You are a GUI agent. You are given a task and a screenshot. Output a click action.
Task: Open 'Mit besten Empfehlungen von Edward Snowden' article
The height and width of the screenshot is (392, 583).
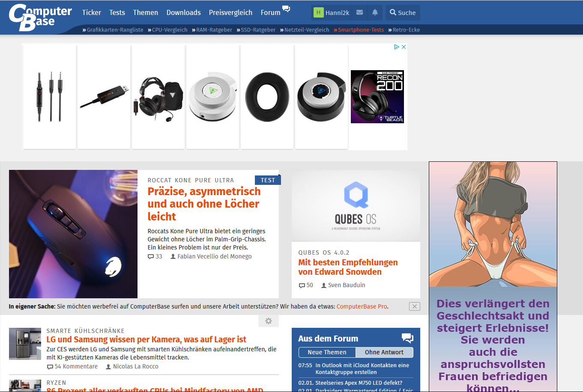pos(348,267)
